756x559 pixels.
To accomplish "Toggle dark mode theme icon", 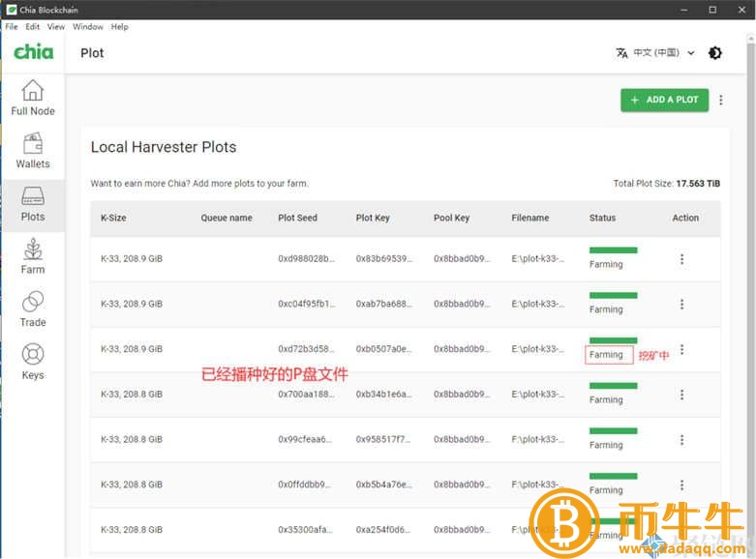I will pos(715,53).
